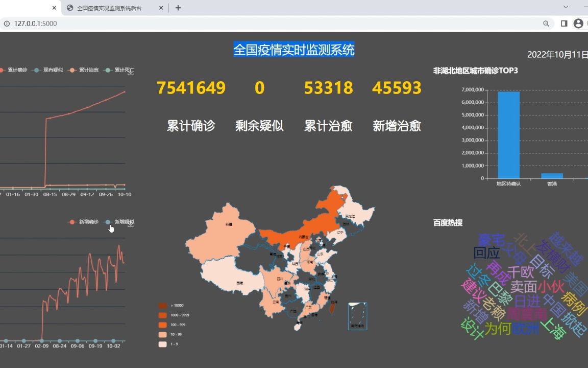588x368 pixels.
Task: Click the word 欧洲 in word cloud
Action: coord(526,329)
